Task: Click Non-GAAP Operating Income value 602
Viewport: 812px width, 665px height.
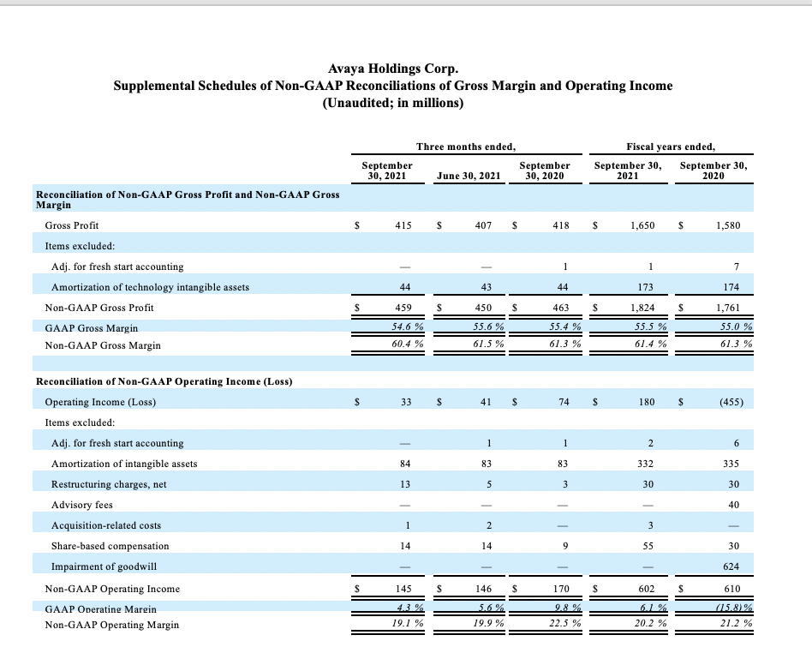Action: 647,589
